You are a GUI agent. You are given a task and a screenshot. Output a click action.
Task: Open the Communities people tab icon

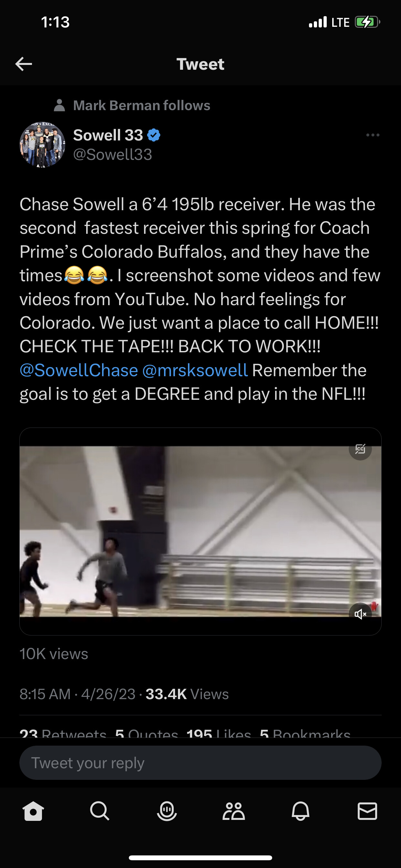click(233, 811)
